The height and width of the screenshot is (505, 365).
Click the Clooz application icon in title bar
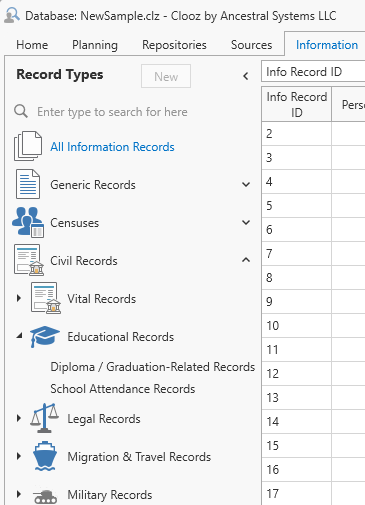click(12, 16)
